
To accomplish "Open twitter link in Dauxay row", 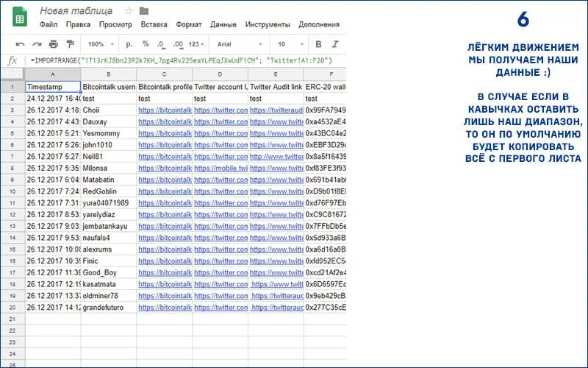I will [221, 121].
